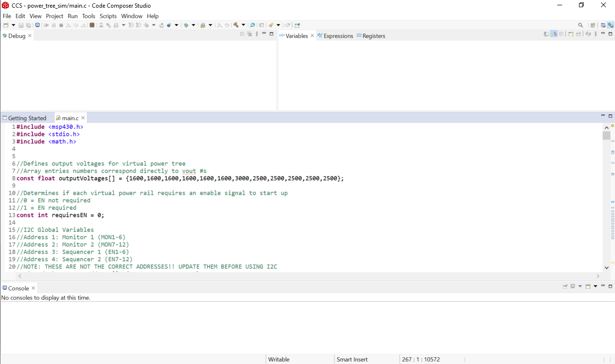615x364 pixels.
Task: Click the Step Into icon
Action: tap(69, 24)
